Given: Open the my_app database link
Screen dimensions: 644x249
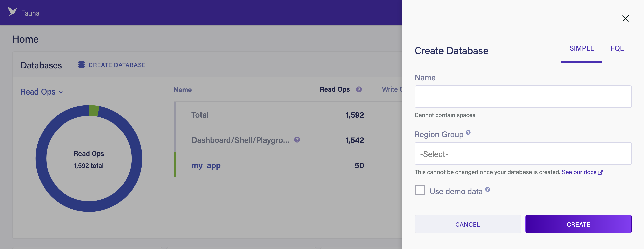Looking at the screenshot, I should pos(206,166).
